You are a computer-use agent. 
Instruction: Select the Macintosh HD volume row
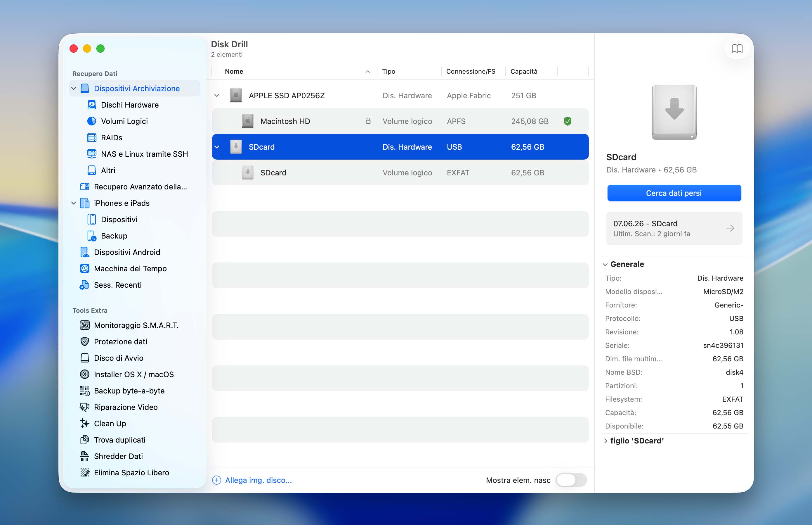tap(400, 121)
